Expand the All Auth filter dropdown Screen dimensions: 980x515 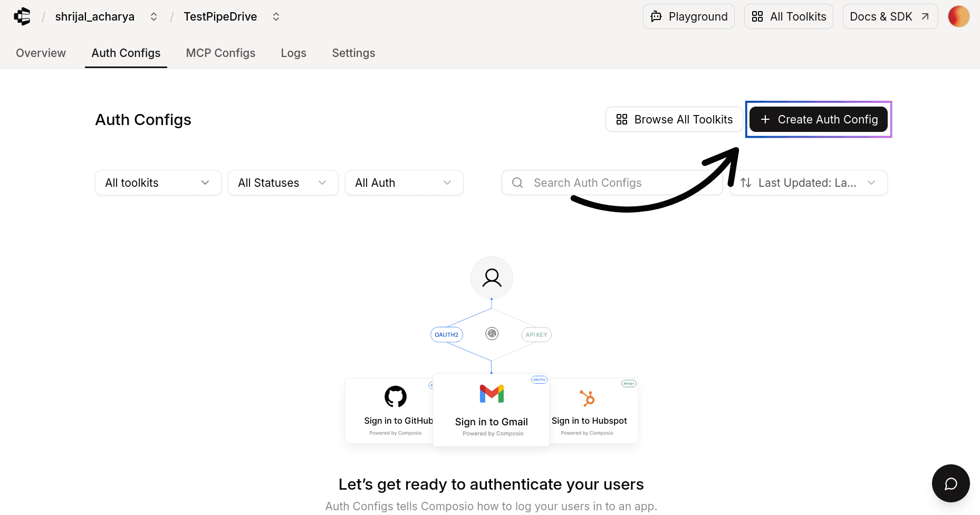tap(404, 183)
